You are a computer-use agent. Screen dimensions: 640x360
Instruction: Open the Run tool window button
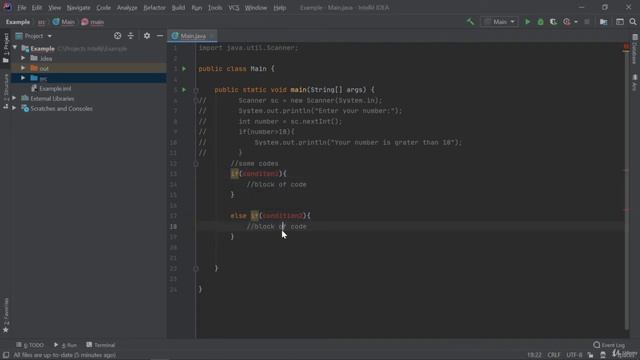pyautogui.click(x=65, y=345)
